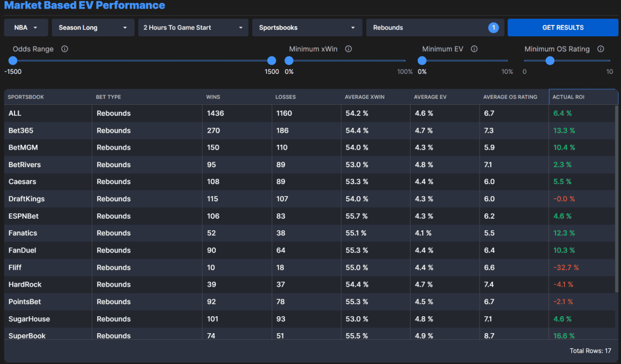The width and height of the screenshot is (621, 364).
Task: Click SuperBook's 8.7 OS rating
Action: (x=489, y=336)
